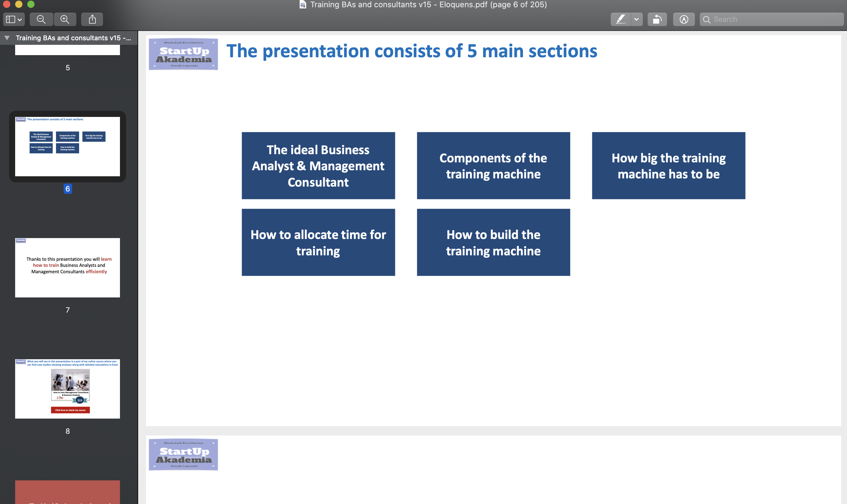Image resolution: width=847 pixels, height=504 pixels.
Task: Enter full screen with green button
Action: coord(31,4)
